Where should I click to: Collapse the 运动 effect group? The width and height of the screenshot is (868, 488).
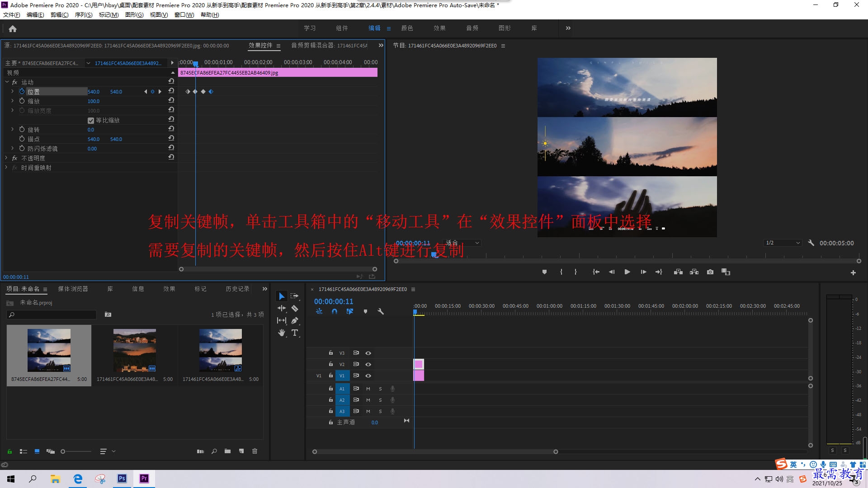click(7, 82)
